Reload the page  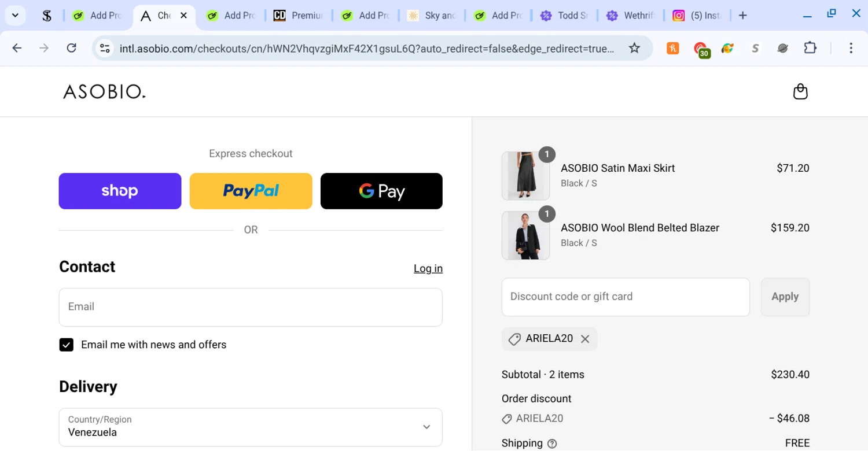point(71,48)
